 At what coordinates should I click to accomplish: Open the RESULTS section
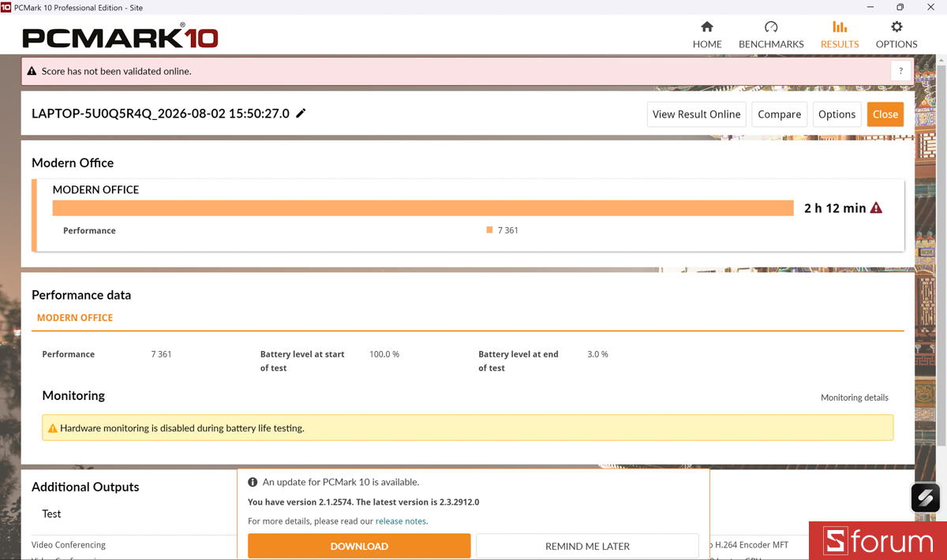tap(840, 35)
